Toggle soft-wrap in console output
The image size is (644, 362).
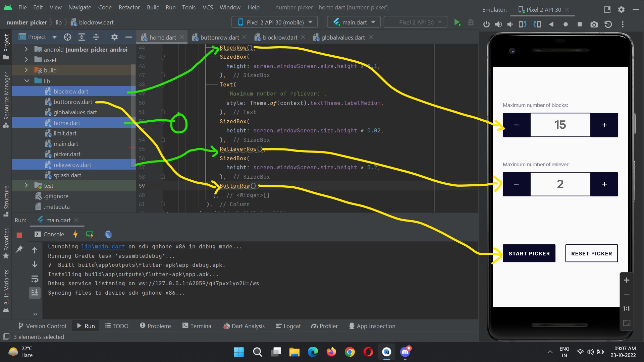[x=35, y=279]
